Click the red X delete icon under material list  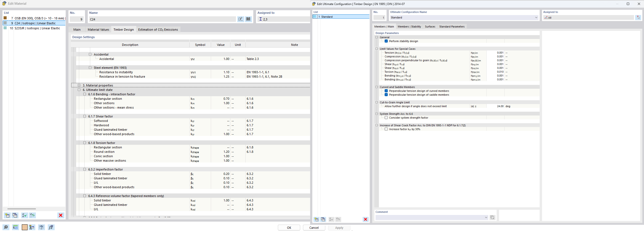pyautogui.click(x=61, y=215)
